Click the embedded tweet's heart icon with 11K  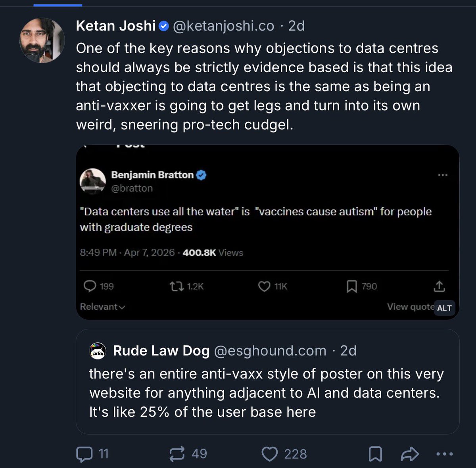(x=264, y=286)
